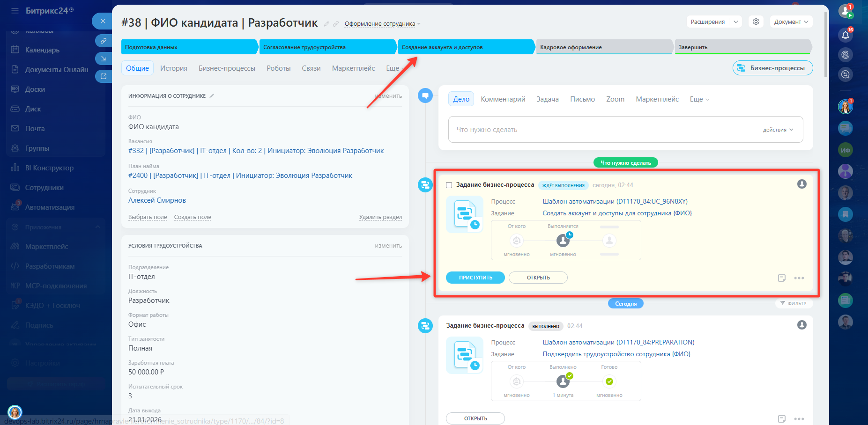Select stage Подготовка данных
868x425 pixels.
pos(190,47)
